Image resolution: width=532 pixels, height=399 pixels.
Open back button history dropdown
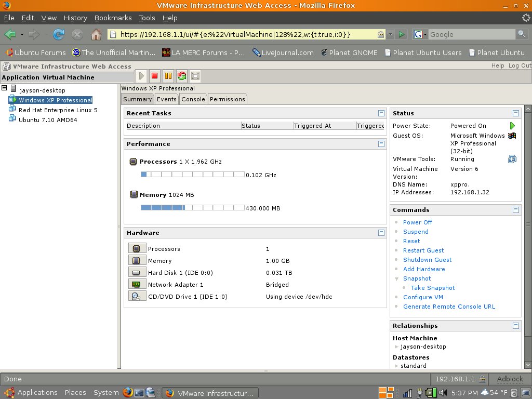pyautogui.click(x=22, y=34)
